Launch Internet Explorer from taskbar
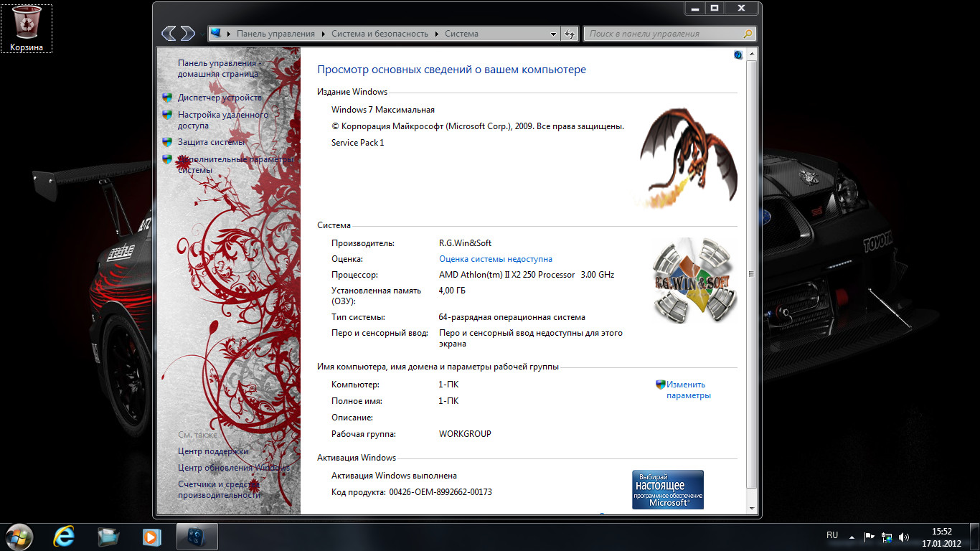Viewport: 980px width, 551px height. 65,536
